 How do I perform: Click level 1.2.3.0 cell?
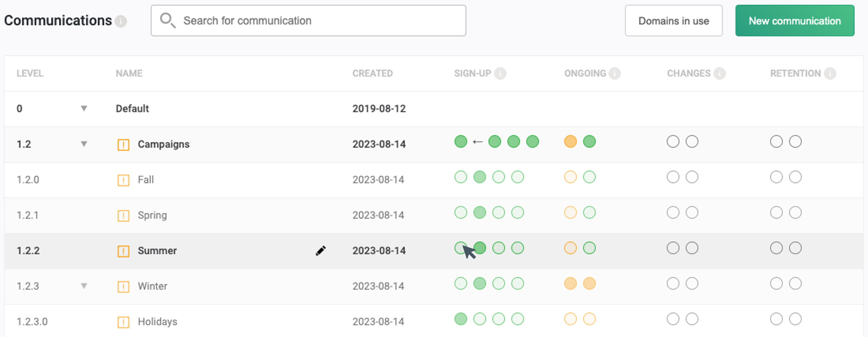pos(32,322)
